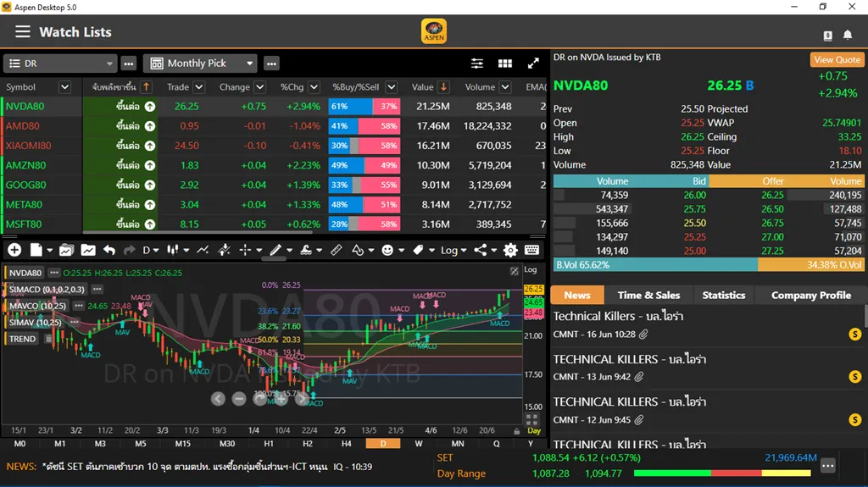Click the add (plus) icon in chart toolbar
Viewport: 868px width, 487px height.
(x=14, y=250)
